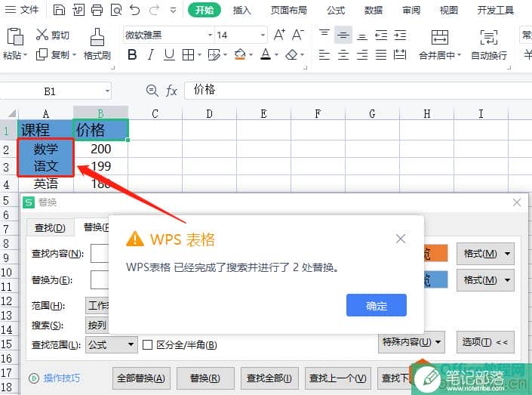
Task: Open the 视图 tab
Action: 449,10
